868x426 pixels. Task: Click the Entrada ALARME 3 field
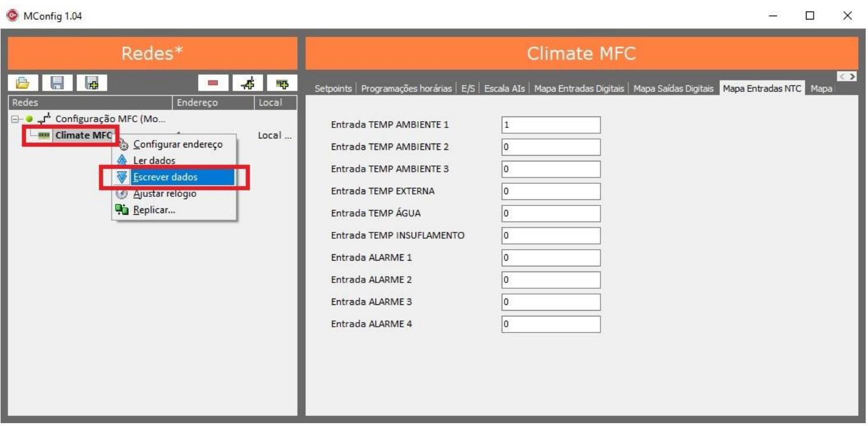tap(551, 302)
